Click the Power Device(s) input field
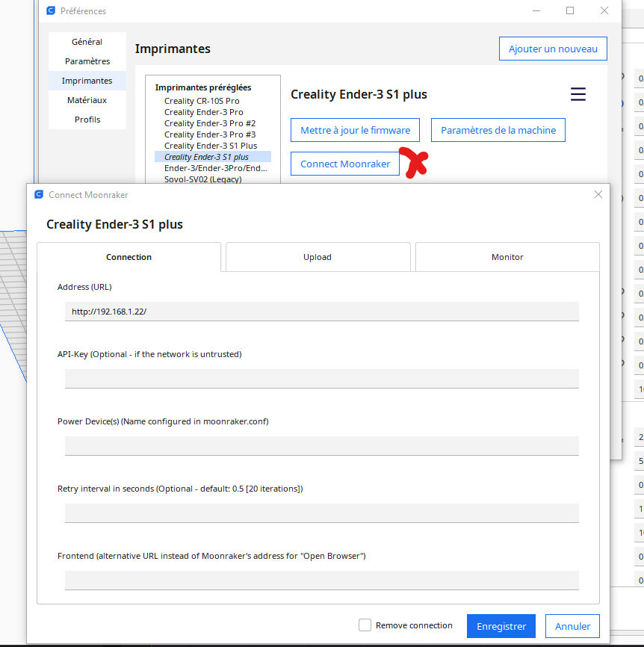The width and height of the screenshot is (644, 647). pos(322,446)
